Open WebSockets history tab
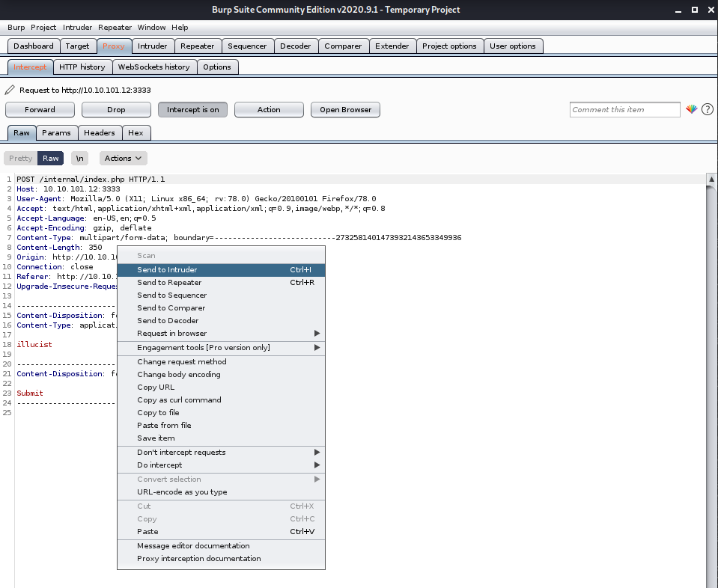The width and height of the screenshot is (718, 588). [x=154, y=67]
